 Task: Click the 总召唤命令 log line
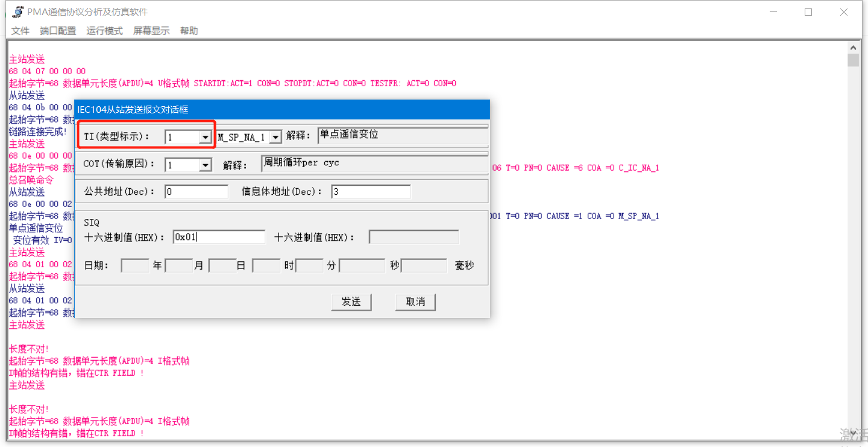click(x=31, y=180)
